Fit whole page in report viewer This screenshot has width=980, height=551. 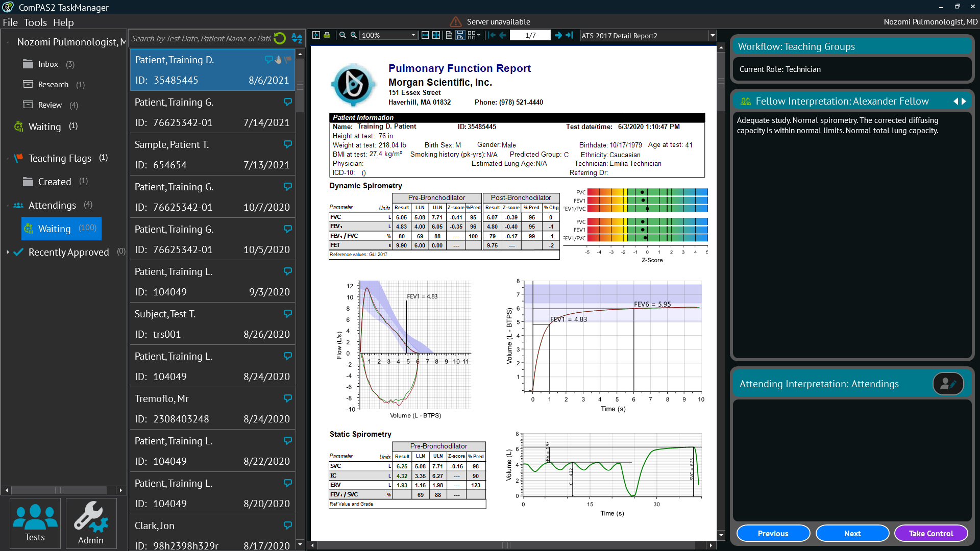[436, 35]
